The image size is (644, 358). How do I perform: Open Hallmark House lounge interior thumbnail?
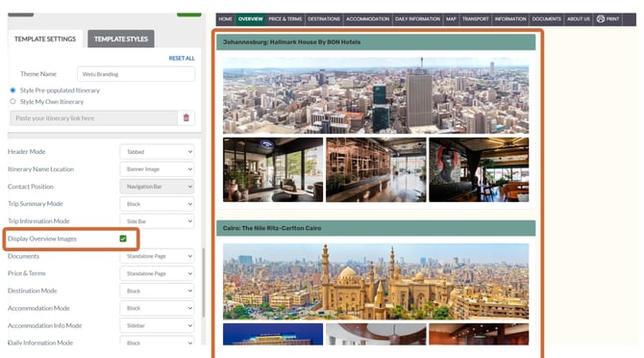coord(273,169)
